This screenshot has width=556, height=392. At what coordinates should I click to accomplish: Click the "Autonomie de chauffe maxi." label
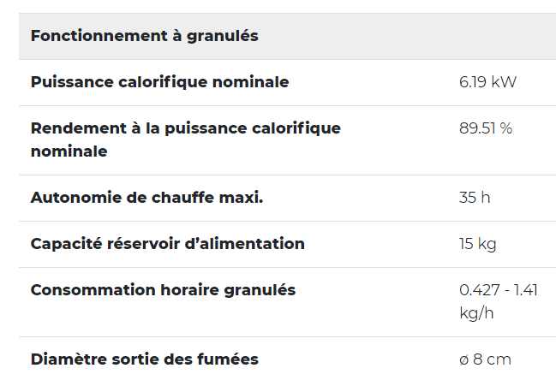[146, 198]
